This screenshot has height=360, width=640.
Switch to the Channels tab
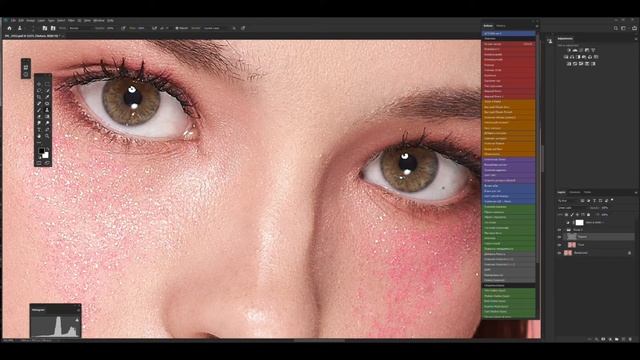[x=575, y=192]
